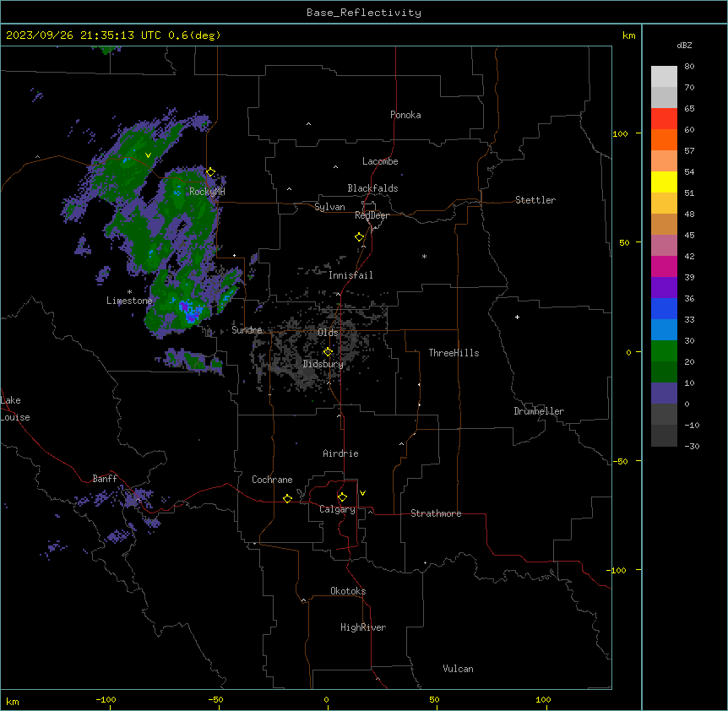Viewport: 728px width, 711px height.
Task: Select the yellow diamond marker below Cochrane
Action: tap(287, 498)
